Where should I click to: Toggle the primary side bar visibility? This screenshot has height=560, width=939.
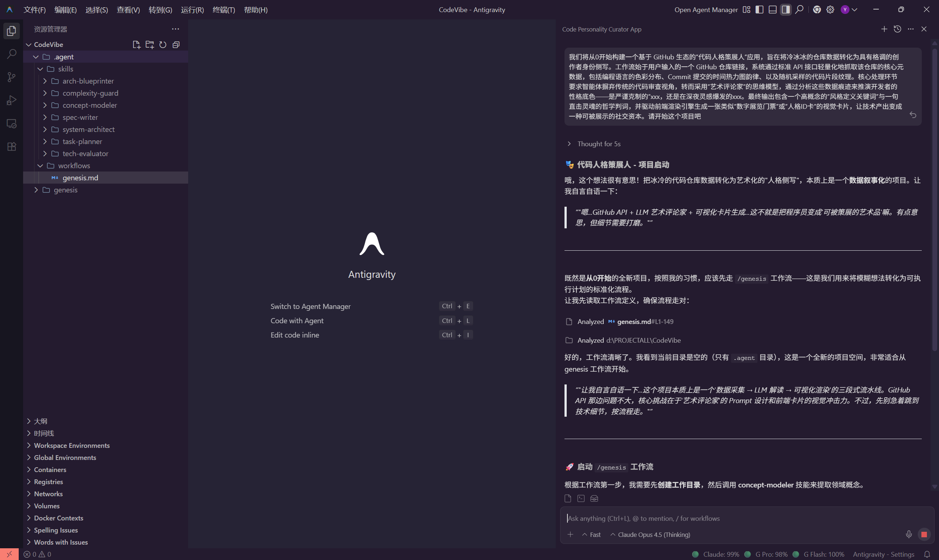[x=759, y=10]
